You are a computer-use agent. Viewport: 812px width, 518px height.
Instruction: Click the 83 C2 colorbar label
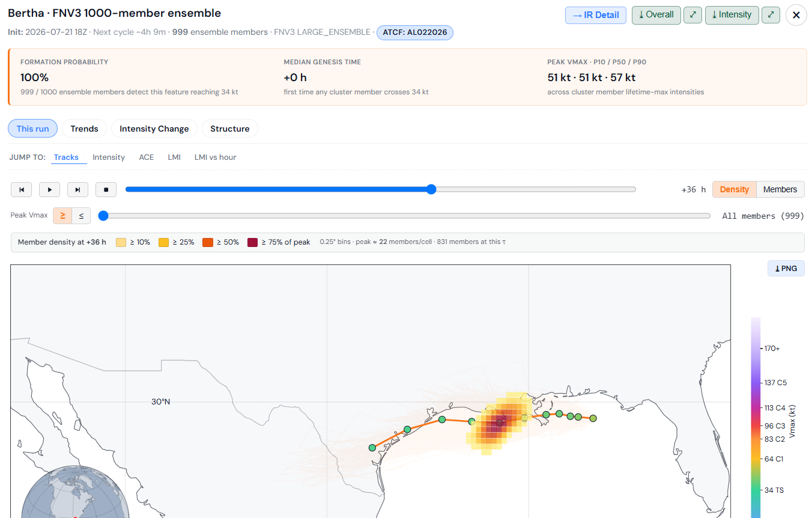point(775,439)
